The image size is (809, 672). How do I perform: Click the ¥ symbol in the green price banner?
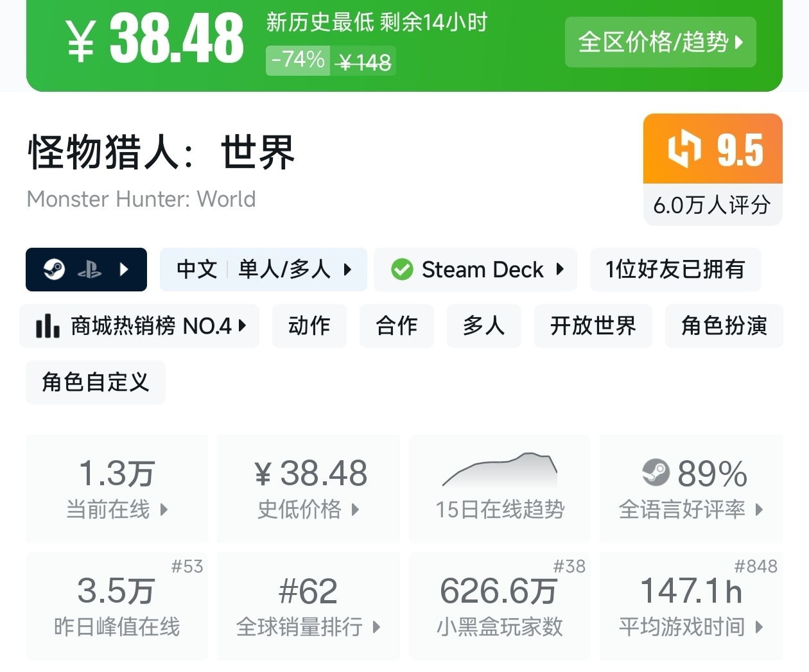tap(81, 40)
